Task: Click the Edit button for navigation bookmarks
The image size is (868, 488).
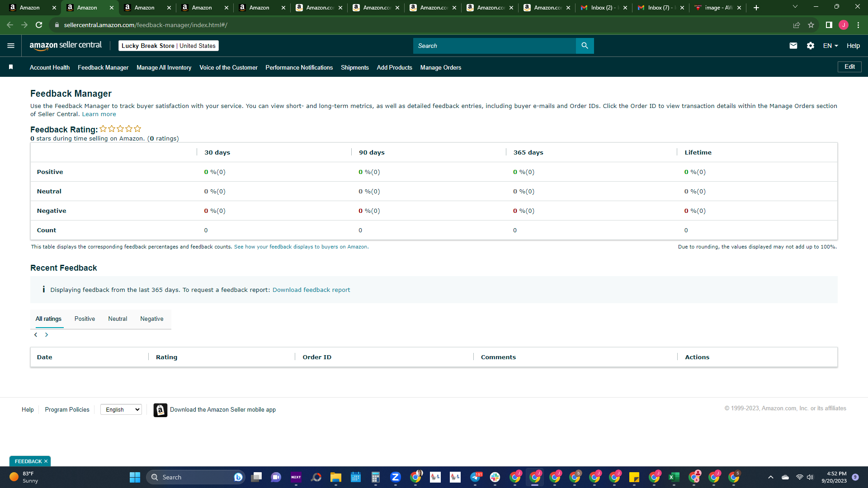Action: [x=849, y=66]
